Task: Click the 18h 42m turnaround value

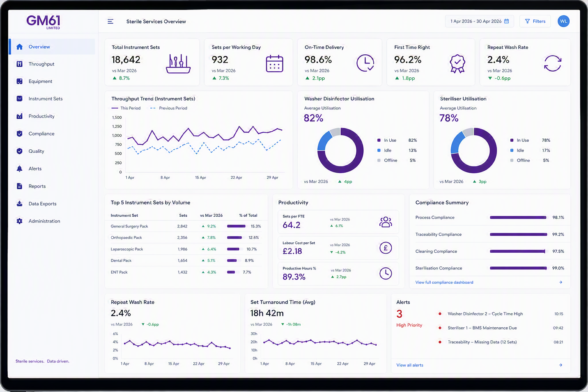Action: tap(267, 313)
